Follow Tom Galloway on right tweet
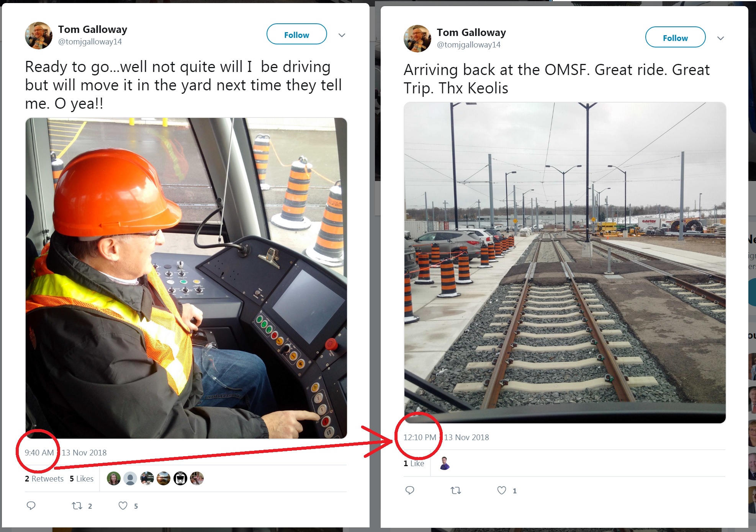The height and width of the screenshot is (532, 756). pyautogui.click(x=675, y=38)
